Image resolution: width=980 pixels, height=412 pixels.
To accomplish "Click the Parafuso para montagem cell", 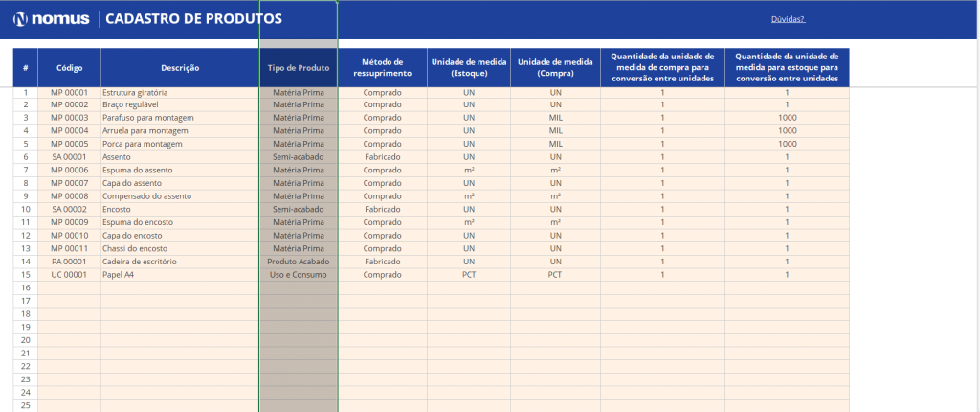I will pyautogui.click(x=145, y=118).
